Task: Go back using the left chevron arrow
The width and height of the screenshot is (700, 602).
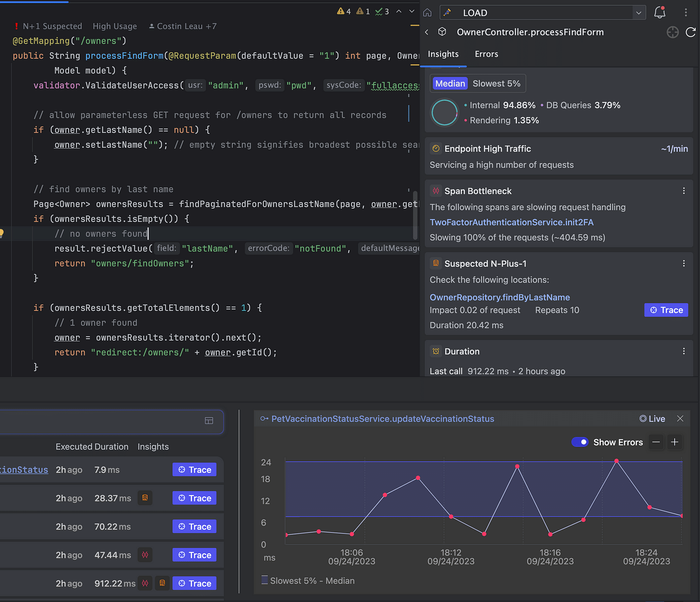Action: pyautogui.click(x=427, y=32)
